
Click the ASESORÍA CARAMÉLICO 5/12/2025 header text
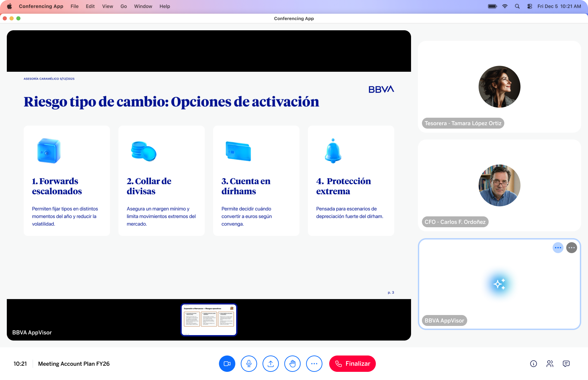49,79
